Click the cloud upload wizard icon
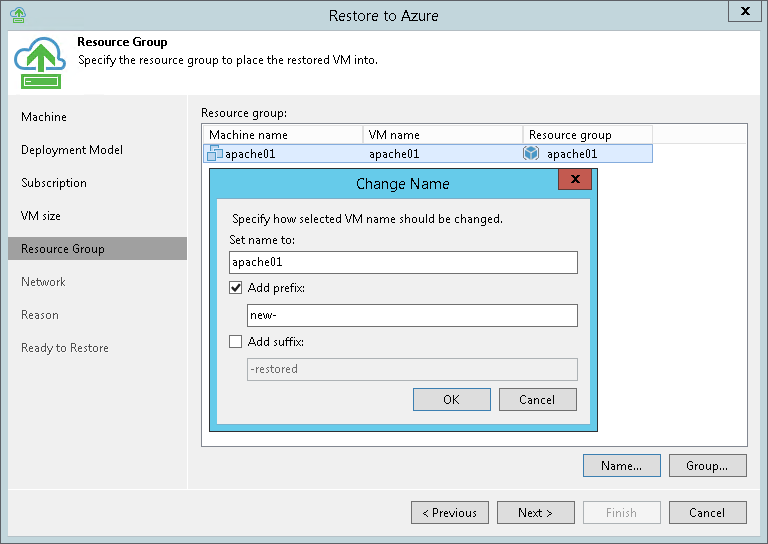 point(38,64)
